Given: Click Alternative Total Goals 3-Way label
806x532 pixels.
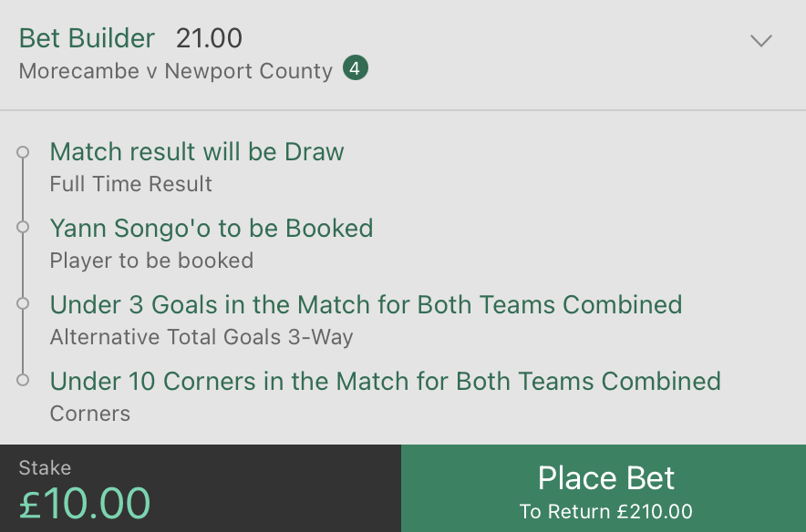Looking at the screenshot, I should click(x=201, y=337).
